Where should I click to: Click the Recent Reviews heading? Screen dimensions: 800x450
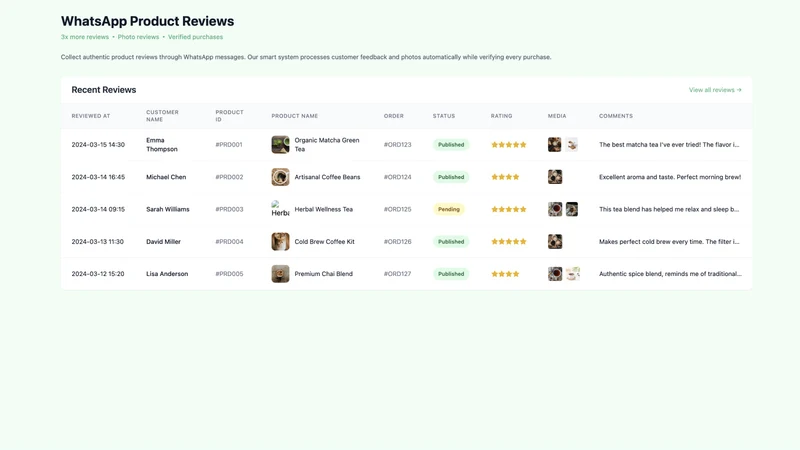tap(104, 90)
